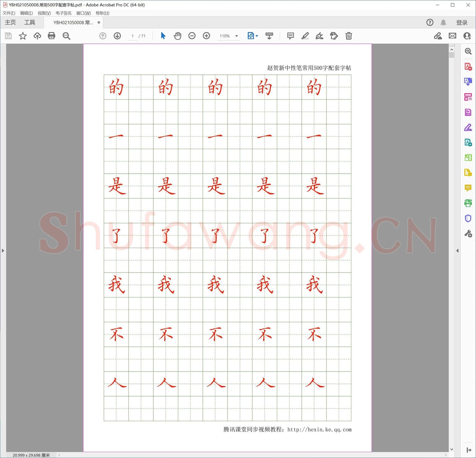This screenshot has height=458, width=476.
Task: Open search tools in right panel
Action: pos(468,51)
